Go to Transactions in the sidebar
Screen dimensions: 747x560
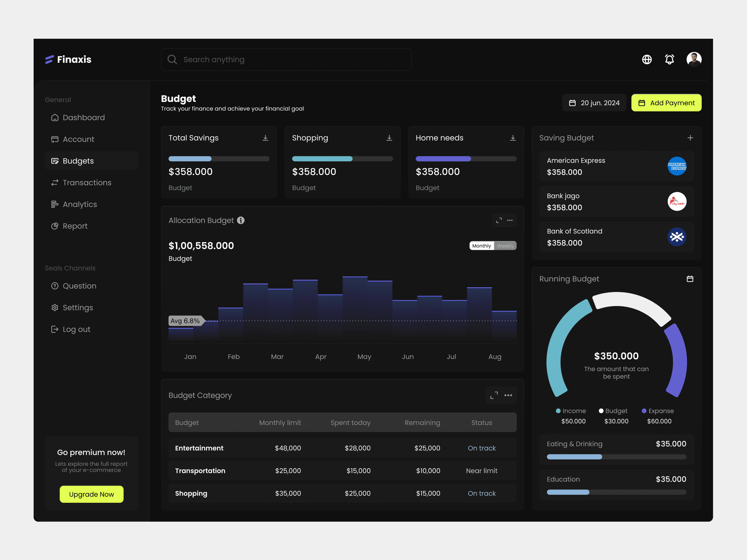87,183
